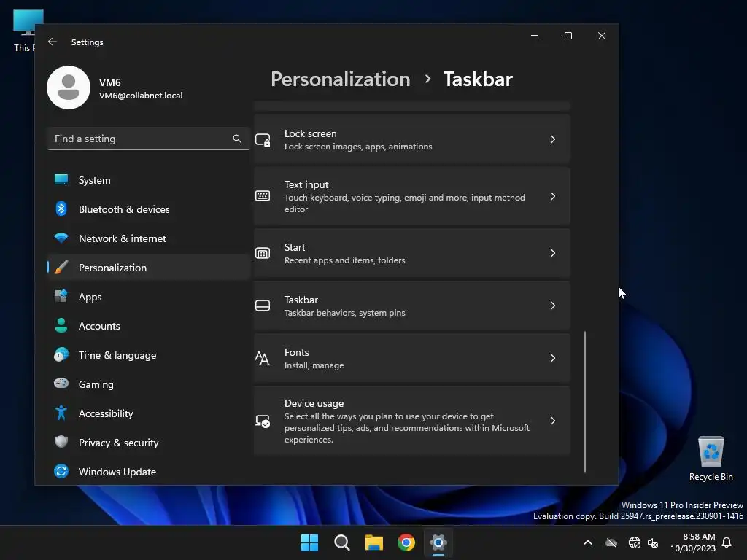
Task: Click the Bluetooth icon in sidebar
Action: pos(61,209)
